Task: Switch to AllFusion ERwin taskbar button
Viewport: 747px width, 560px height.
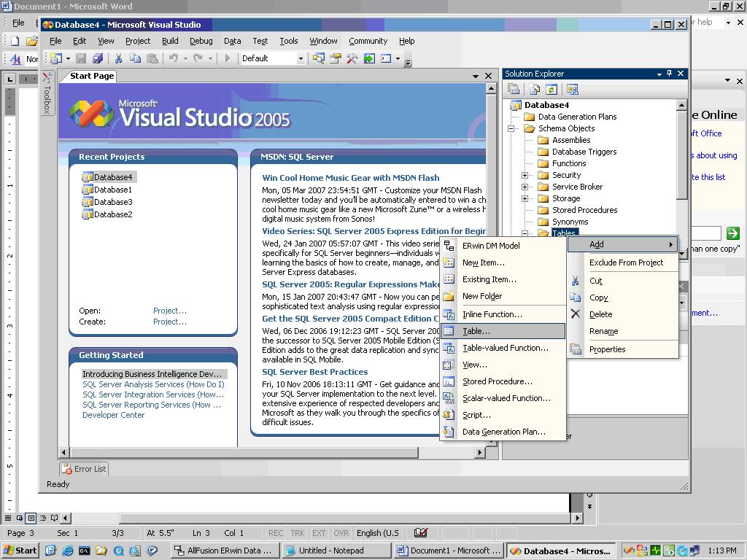Action: (225, 551)
